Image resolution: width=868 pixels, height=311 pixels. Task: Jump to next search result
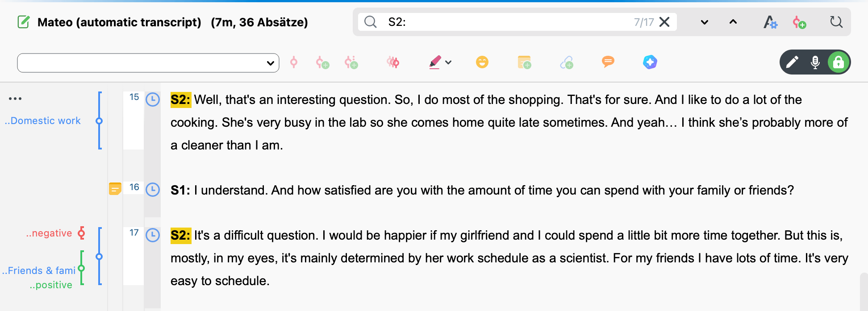tap(705, 22)
